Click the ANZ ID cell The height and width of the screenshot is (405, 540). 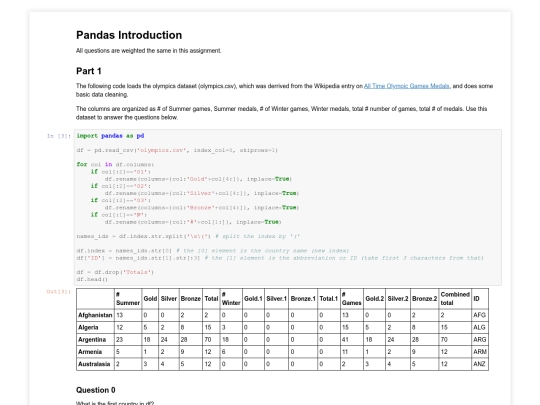pyautogui.click(x=480, y=364)
